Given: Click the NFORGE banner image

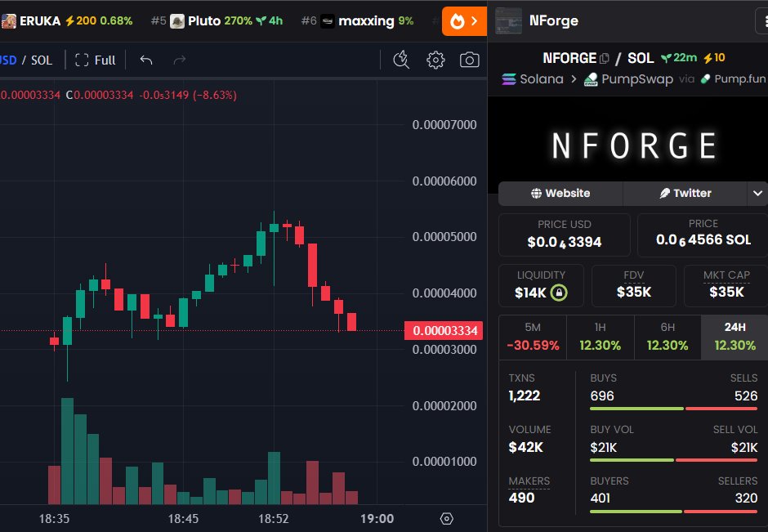Looking at the screenshot, I should pyautogui.click(x=628, y=145).
